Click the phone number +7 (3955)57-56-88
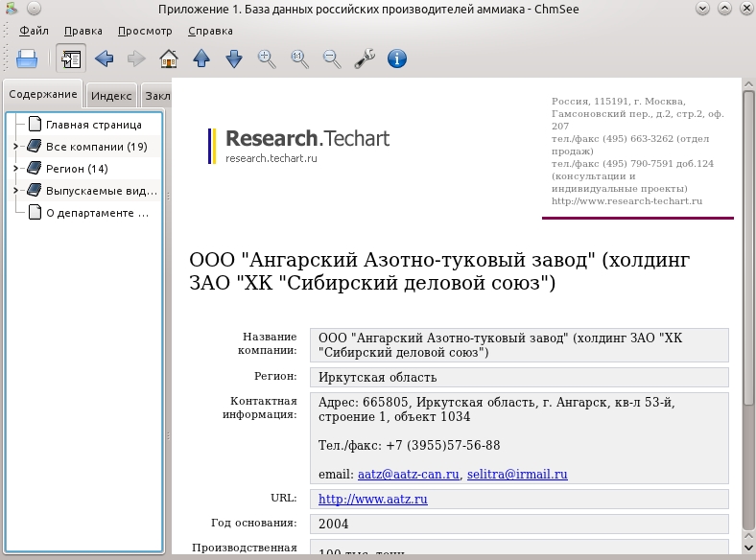Image resolution: width=756 pixels, height=560 pixels. point(443,445)
